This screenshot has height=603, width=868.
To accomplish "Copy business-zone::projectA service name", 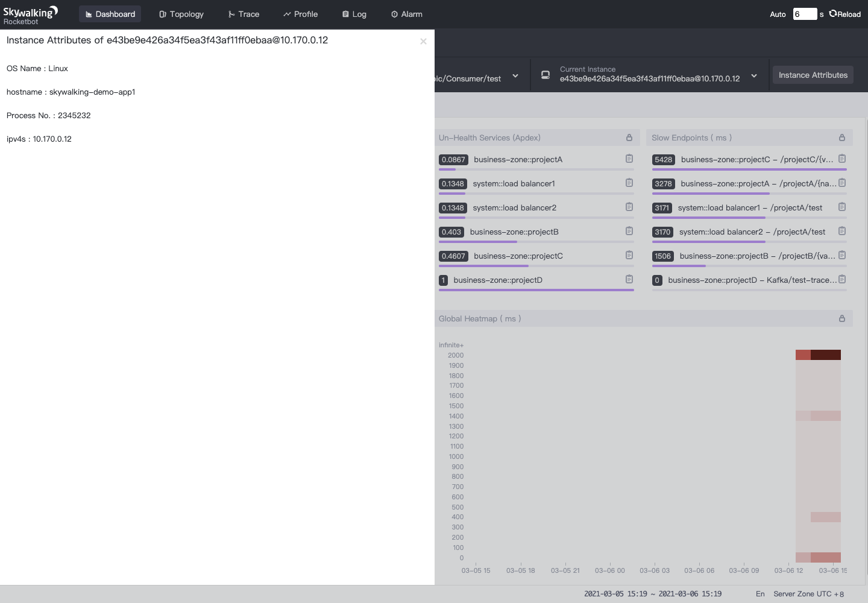I will pos(629,159).
